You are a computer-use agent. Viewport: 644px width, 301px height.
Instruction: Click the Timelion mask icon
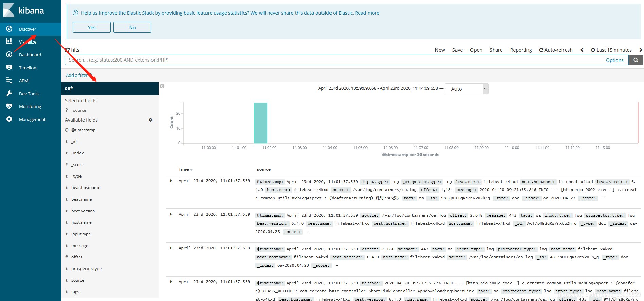(x=9, y=67)
